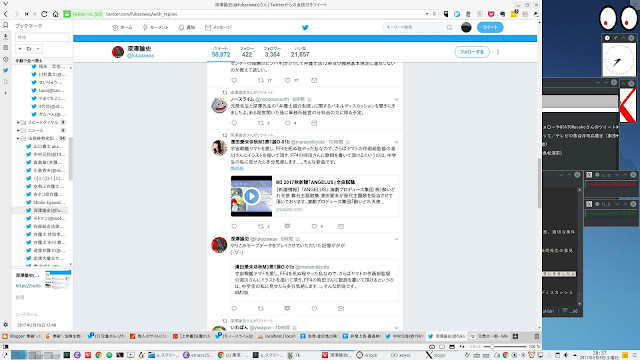
Task: Click the Twitter bird logo in header
Action: (x=305, y=27)
